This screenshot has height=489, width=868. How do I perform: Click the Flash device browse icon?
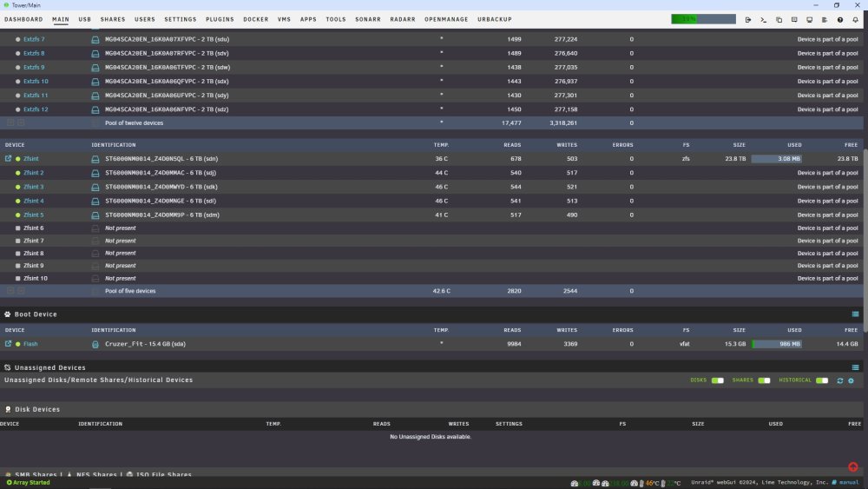coord(9,344)
